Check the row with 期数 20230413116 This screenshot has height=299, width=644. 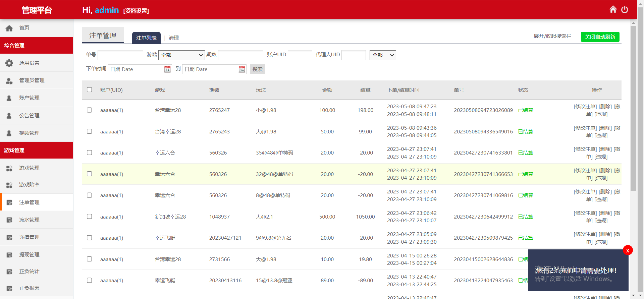(89, 280)
